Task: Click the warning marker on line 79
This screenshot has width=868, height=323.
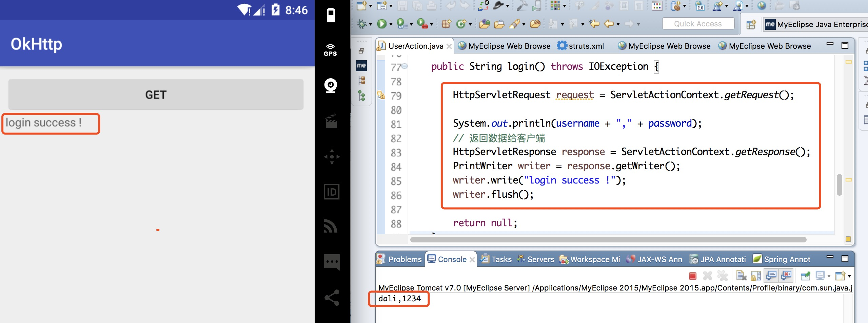Action: coord(381,95)
